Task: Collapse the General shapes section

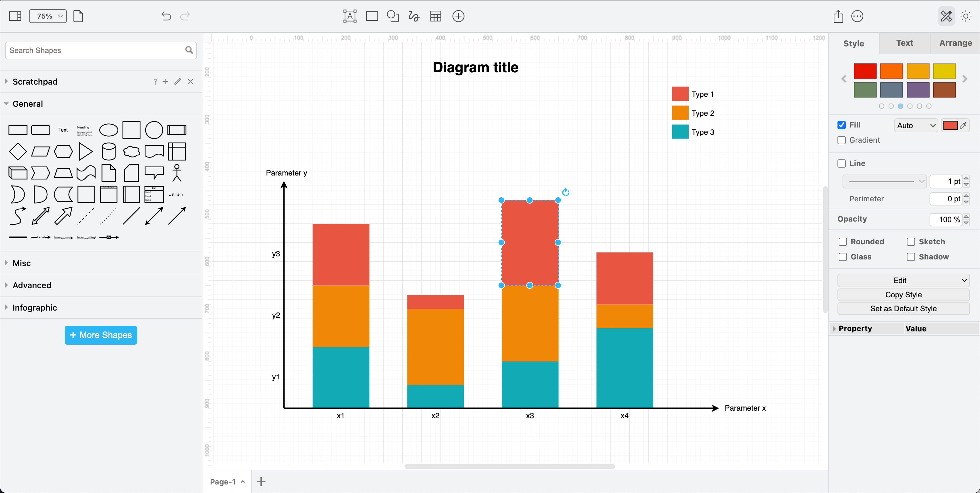Action: (x=27, y=104)
